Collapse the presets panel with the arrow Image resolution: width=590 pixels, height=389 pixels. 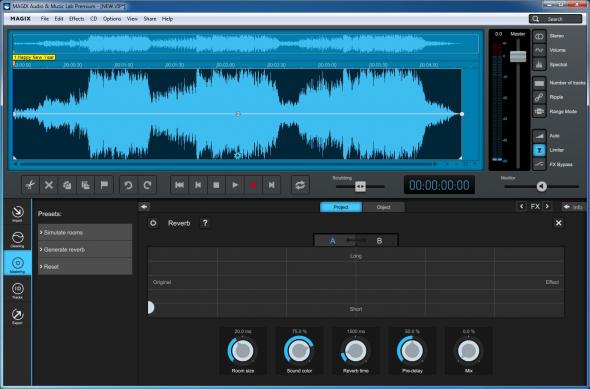tap(144, 207)
